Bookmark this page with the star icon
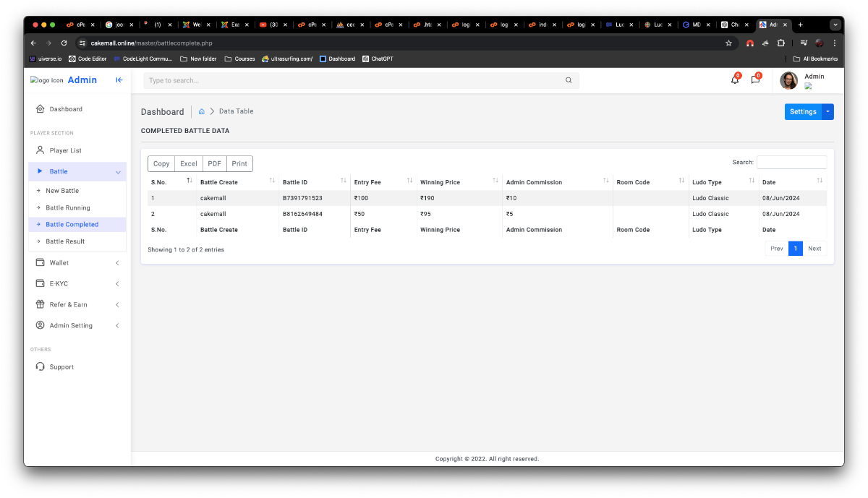This screenshot has height=498, width=868. tap(728, 43)
